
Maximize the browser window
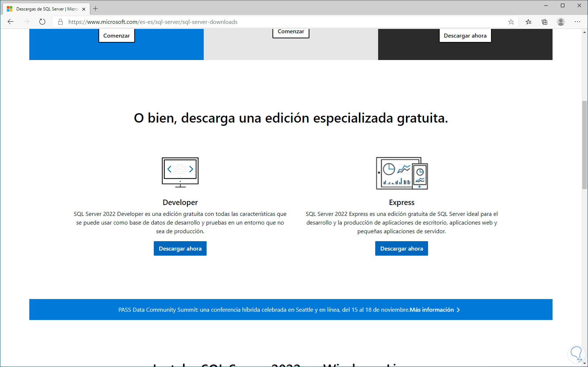563,5
